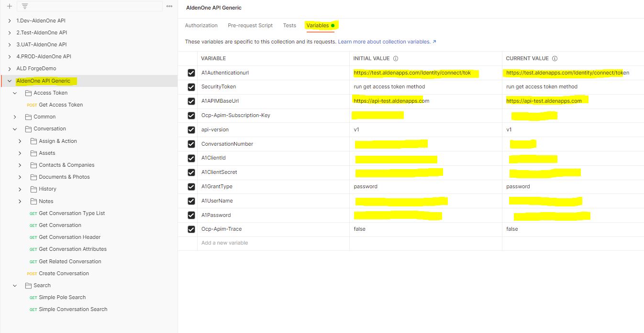Disable the A1GrantType variable checkbox
Viewport: 644px width, 333px height.
191,186
